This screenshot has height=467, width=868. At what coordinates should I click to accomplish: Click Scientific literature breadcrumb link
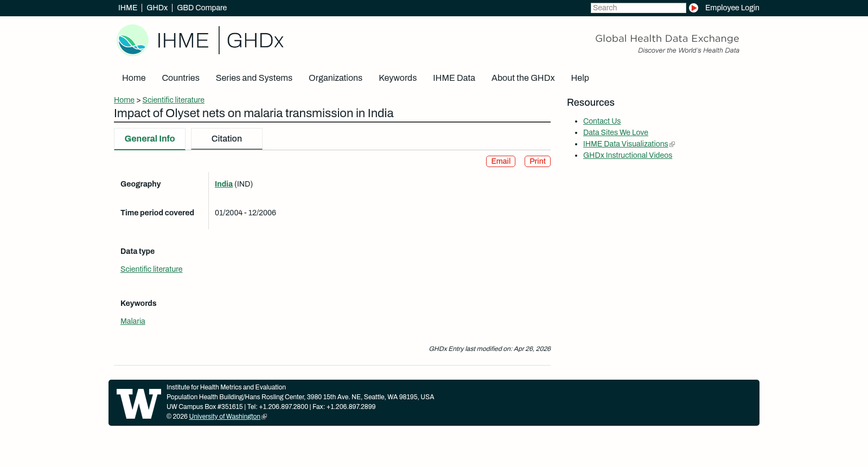pyautogui.click(x=174, y=100)
